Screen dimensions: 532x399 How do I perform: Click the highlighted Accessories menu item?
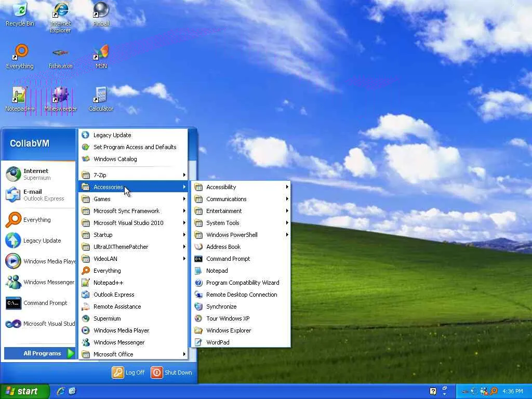[x=133, y=187]
